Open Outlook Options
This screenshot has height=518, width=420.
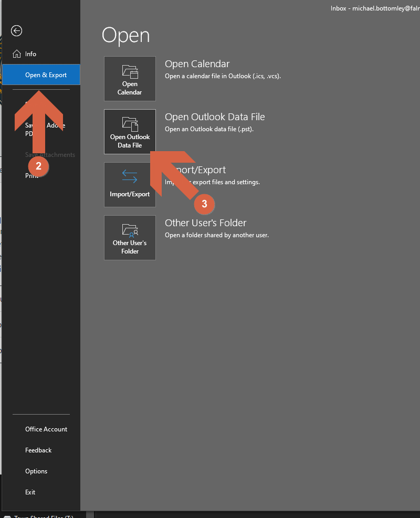click(x=36, y=471)
